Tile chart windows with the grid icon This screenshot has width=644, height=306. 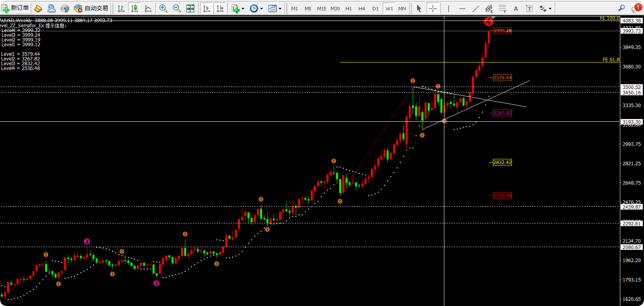[x=190, y=8]
